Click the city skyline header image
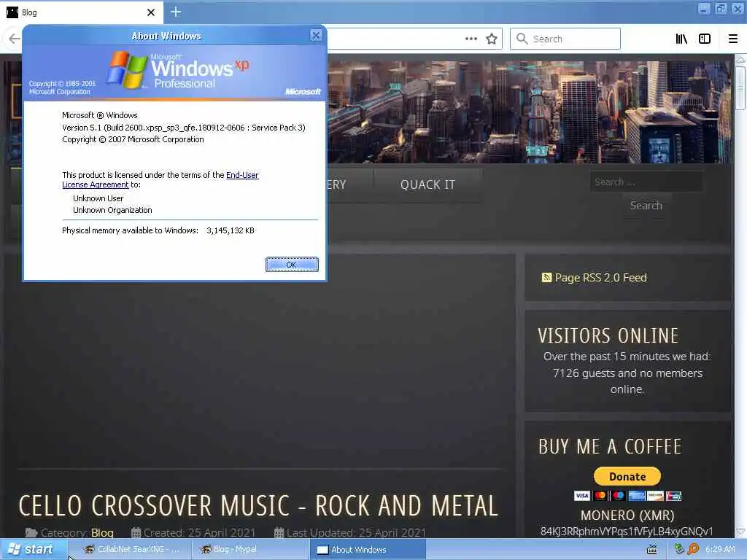The height and width of the screenshot is (560, 747). click(x=529, y=112)
